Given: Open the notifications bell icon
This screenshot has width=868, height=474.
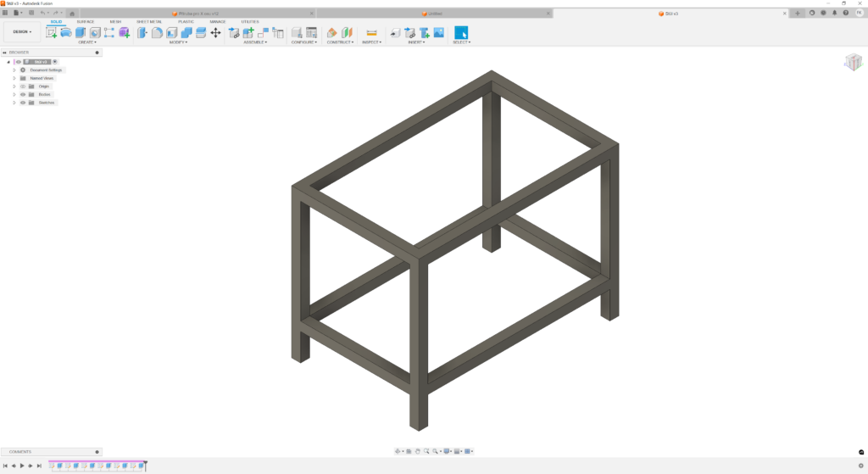Looking at the screenshot, I should [x=834, y=13].
